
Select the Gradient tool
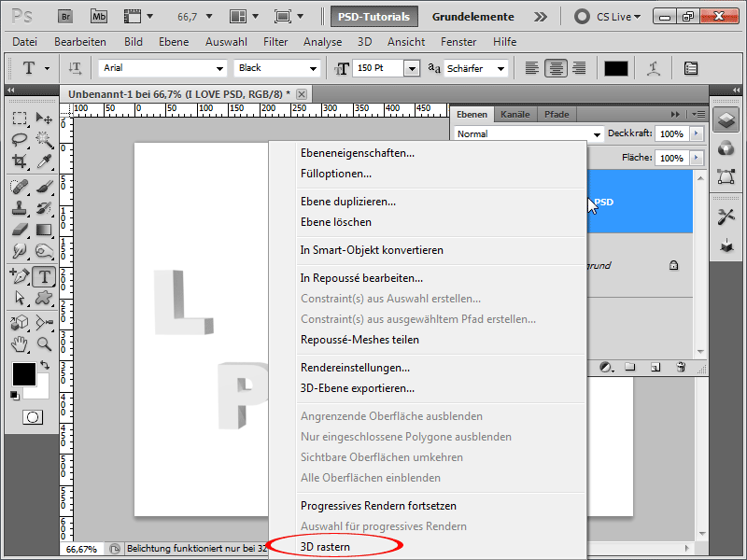click(x=44, y=230)
